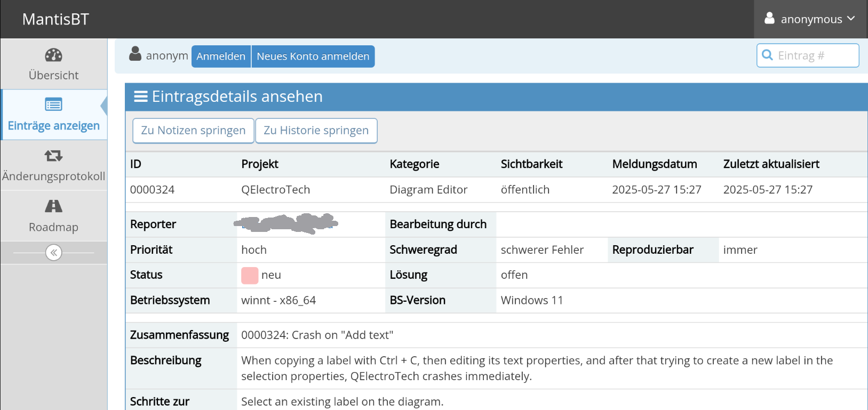Screen dimensions: 868x410
Task: Click the Änderungsprotokoll arrows icon
Action: pyautogui.click(x=53, y=156)
